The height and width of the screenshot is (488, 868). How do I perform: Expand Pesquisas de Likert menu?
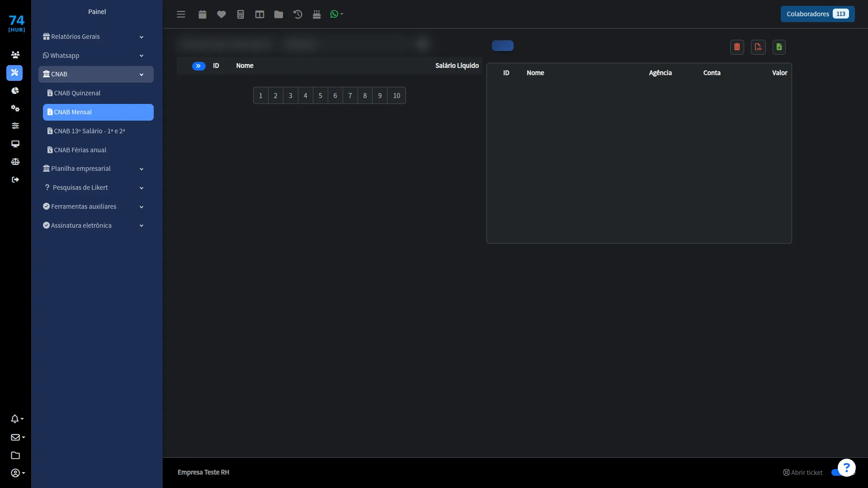[x=96, y=188]
